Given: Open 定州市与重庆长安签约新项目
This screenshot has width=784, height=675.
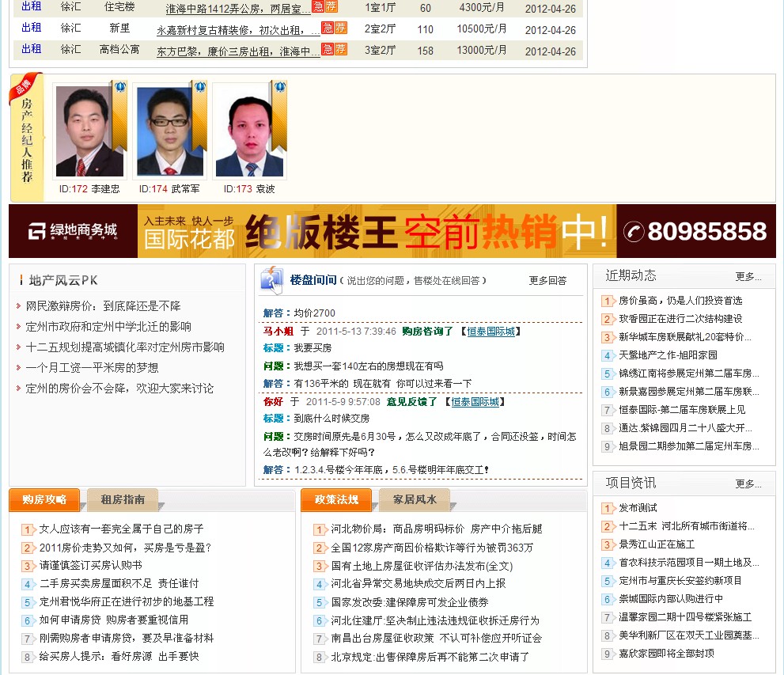Looking at the screenshot, I should [x=680, y=581].
